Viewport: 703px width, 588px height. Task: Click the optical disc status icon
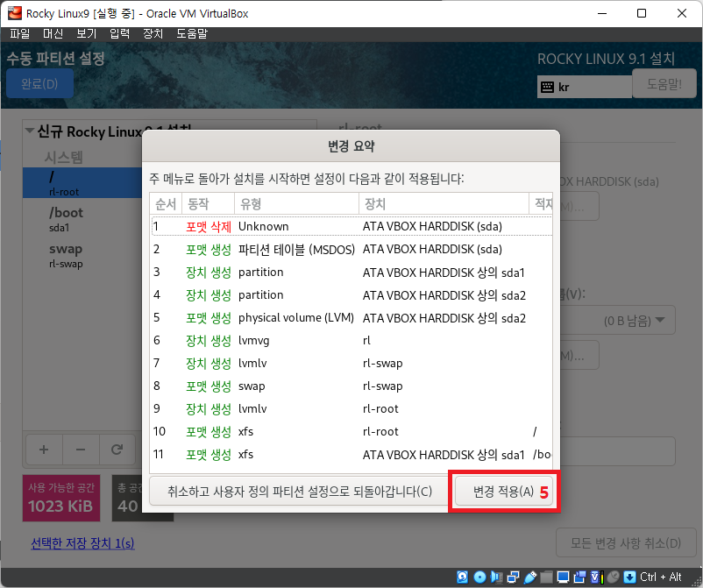479,577
